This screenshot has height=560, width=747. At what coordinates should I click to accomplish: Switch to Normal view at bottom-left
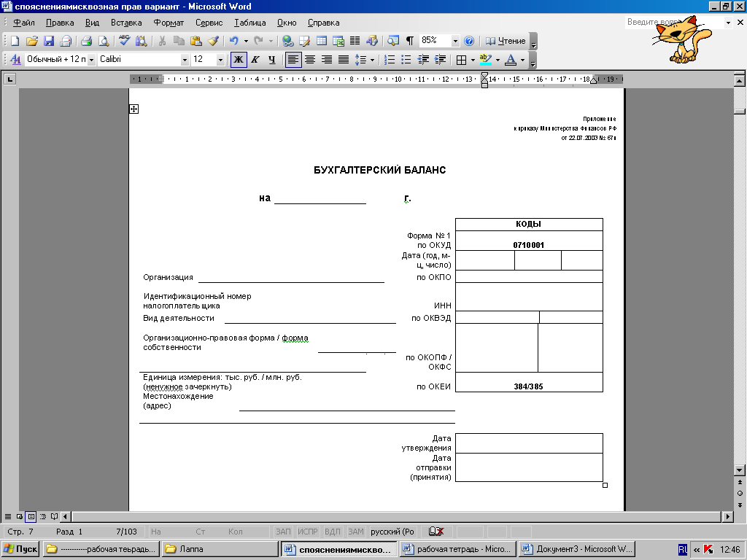(x=7, y=516)
